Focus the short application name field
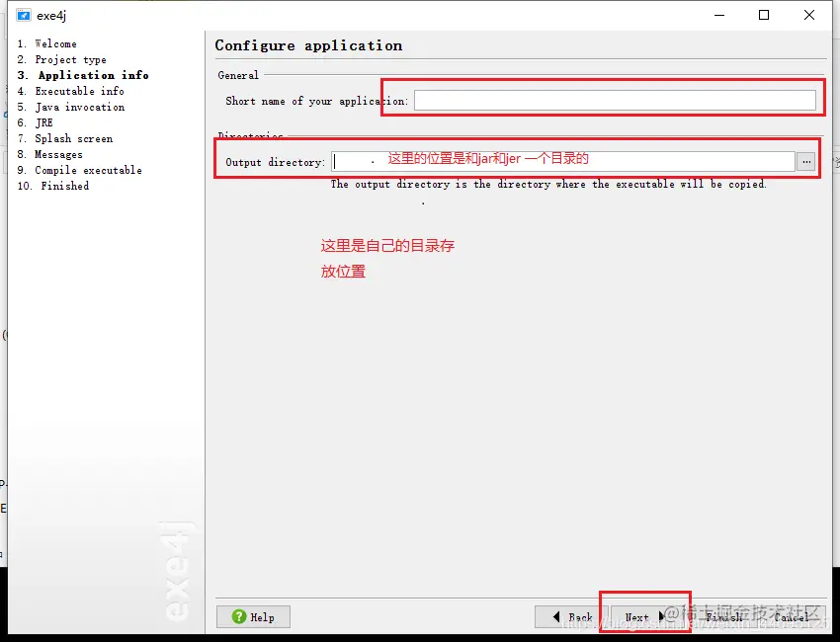The width and height of the screenshot is (840, 642). [615, 100]
